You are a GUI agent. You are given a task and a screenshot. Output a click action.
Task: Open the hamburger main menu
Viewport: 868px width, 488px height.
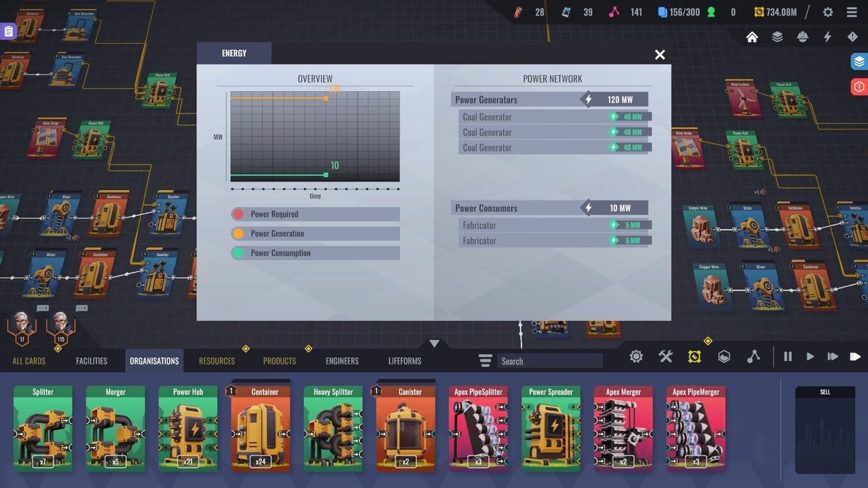[852, 12]
